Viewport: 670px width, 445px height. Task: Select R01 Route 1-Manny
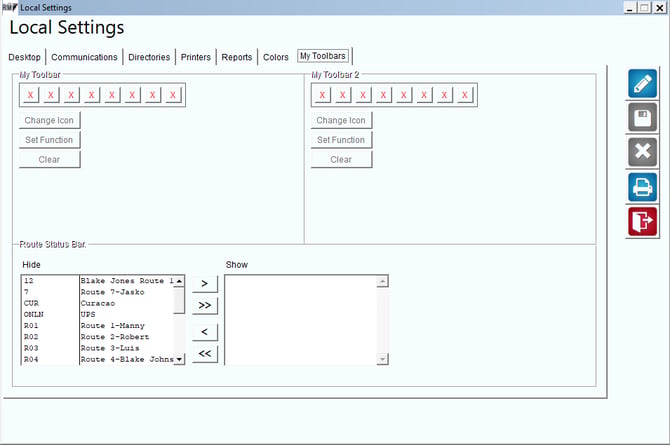(x=98, y=326)
